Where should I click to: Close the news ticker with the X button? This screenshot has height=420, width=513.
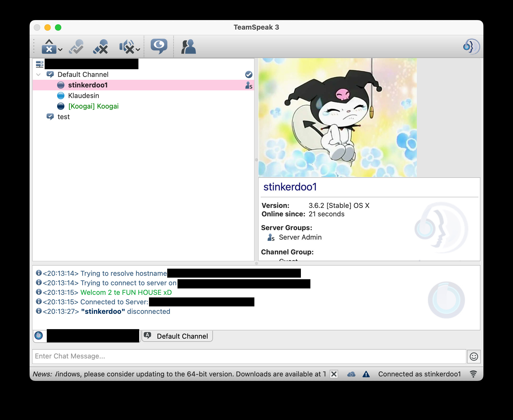tap(334, 374)
